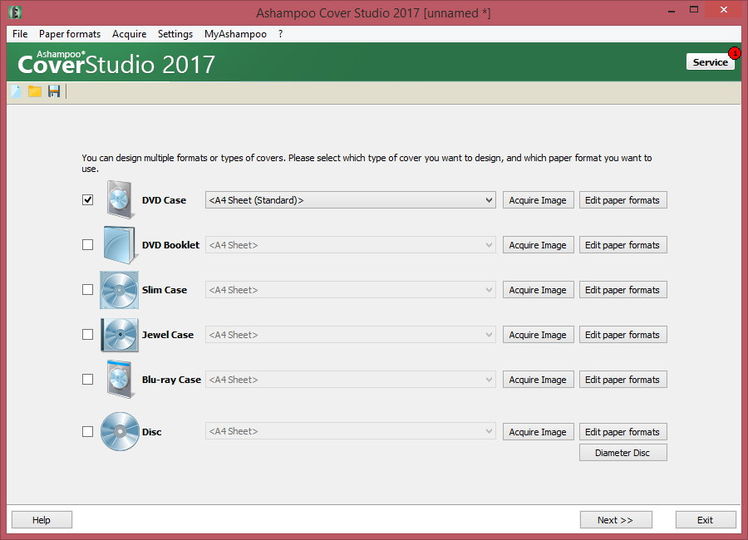Click the Open folder toolbar icon

point(34,91)
